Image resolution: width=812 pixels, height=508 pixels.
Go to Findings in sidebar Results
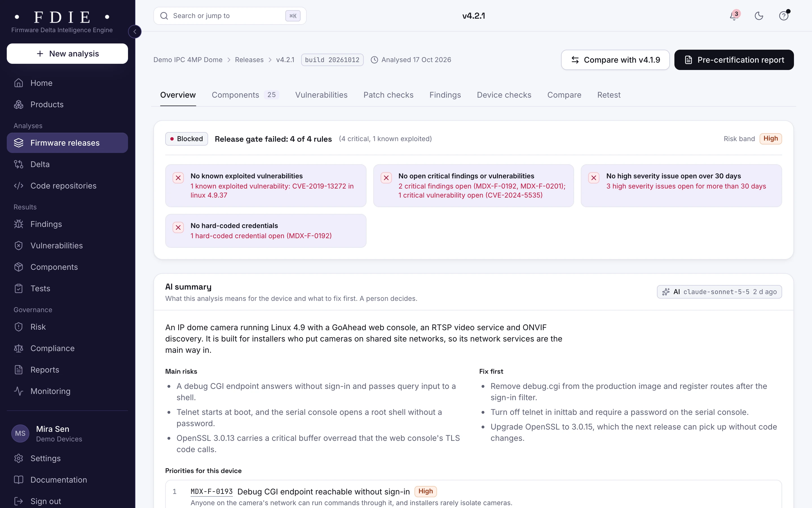pos(67,224)
